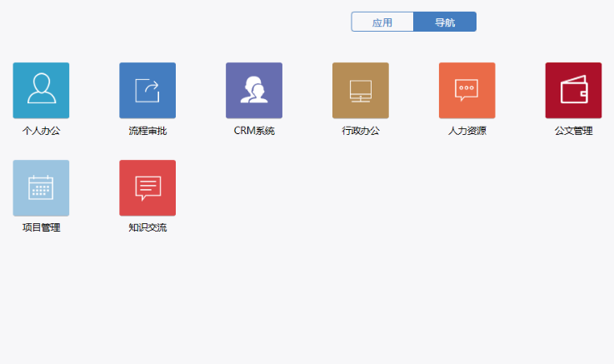Screen dimensions: 614x364
Task: Open the 个人办公 person icon tile
Action: pyautogui.click(x=41, y=90)
